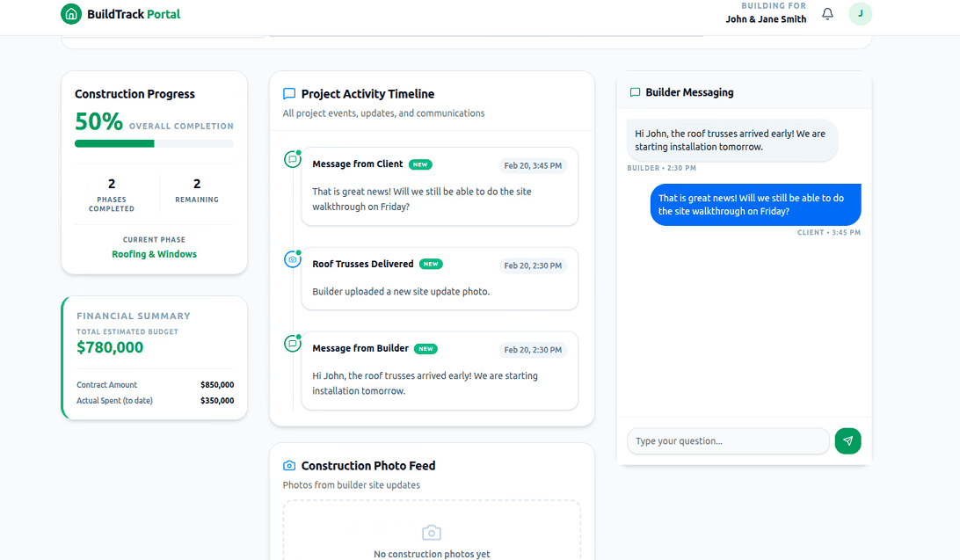Click NEW badge on Message from Builder

coord(425,349)
